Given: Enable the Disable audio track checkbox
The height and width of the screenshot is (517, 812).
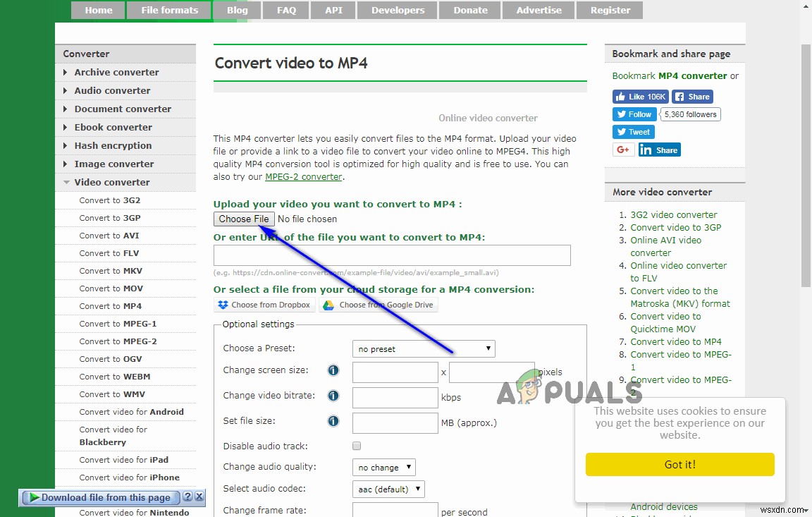Looking at the screenshot, I should click(x=356, y=445).
